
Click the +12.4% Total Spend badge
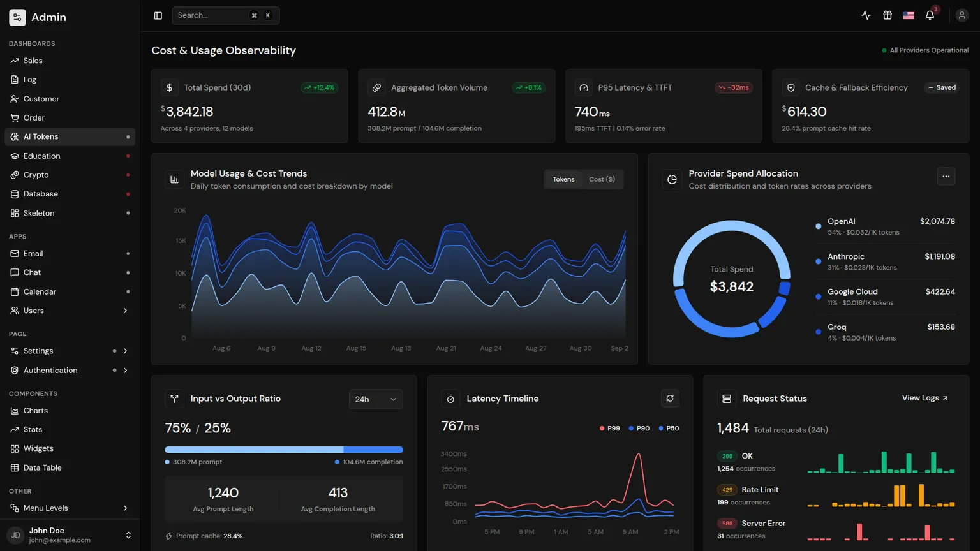pos(320,87)
